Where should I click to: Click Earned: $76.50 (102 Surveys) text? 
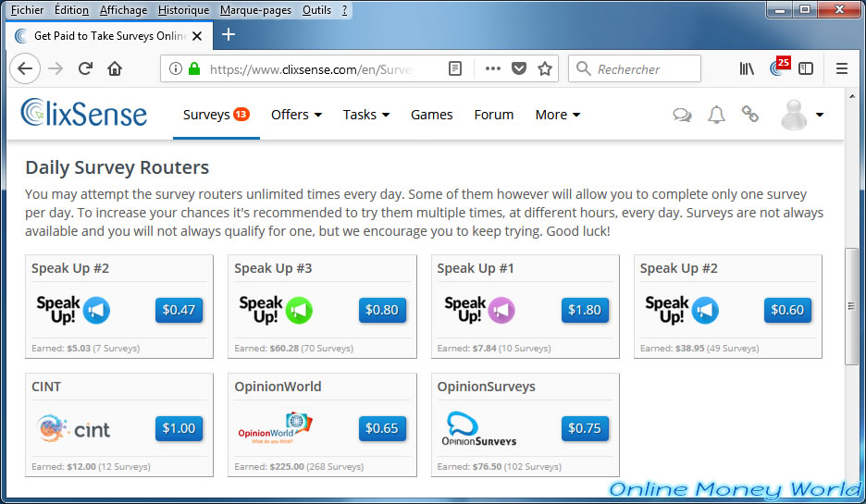click(x=500, y=466)
